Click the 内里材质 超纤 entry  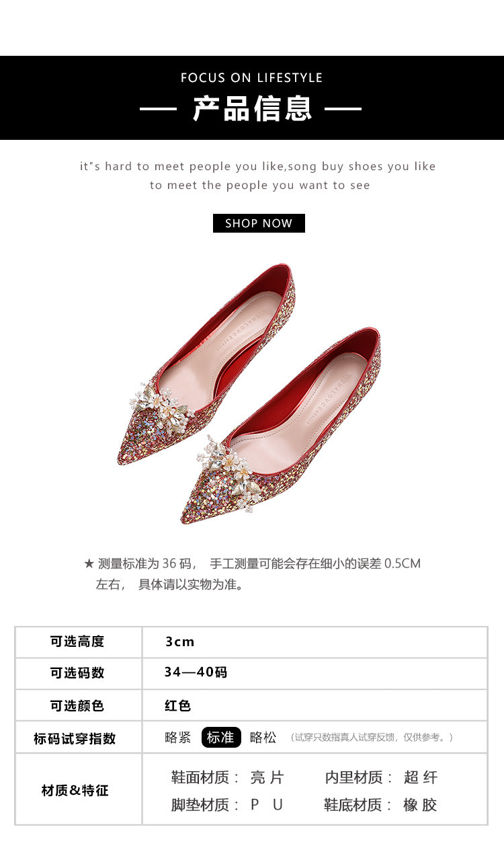[381, 778]
